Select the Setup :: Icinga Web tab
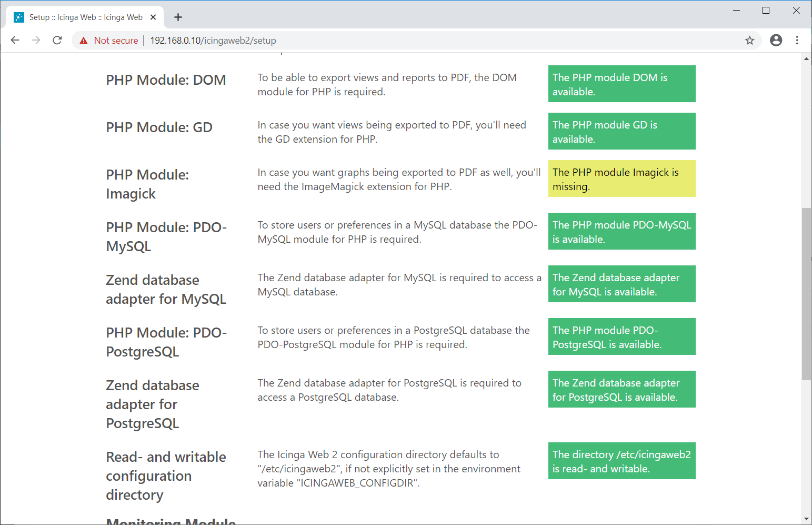Image resolution: width=812 pixels, height=525 pixels. click(x=85, y=17)
